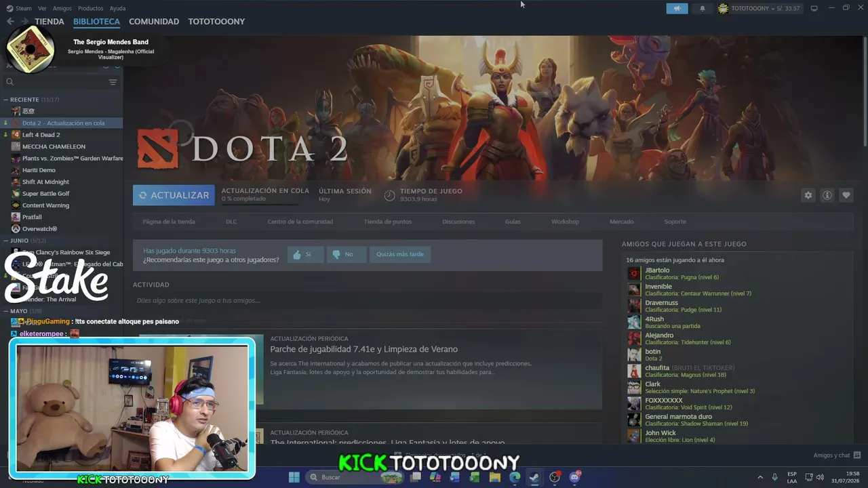Viewport: 868px width, 488px height.
Task: Open the Productos menu
Action: (x=90, y=8)
